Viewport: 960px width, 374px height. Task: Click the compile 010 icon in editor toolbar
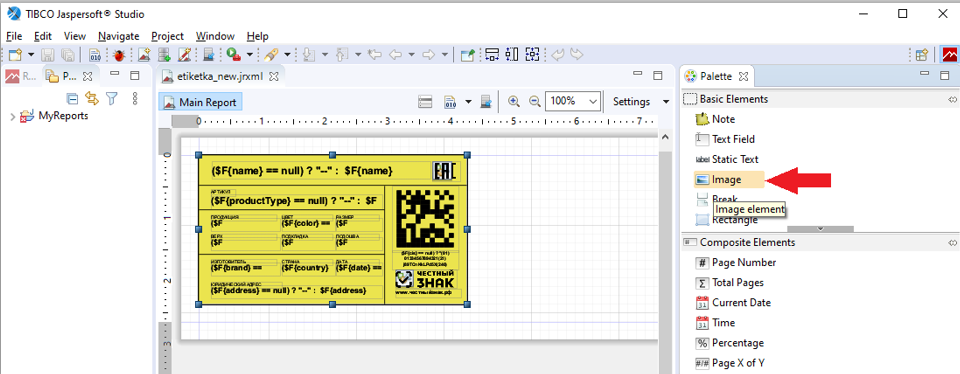(451, 102)
